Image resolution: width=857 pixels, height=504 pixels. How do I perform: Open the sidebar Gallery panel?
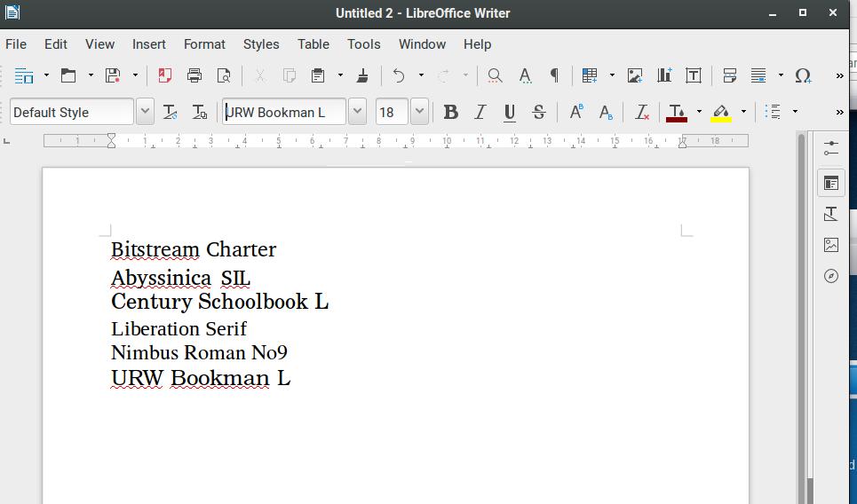[x=831, y=245]
